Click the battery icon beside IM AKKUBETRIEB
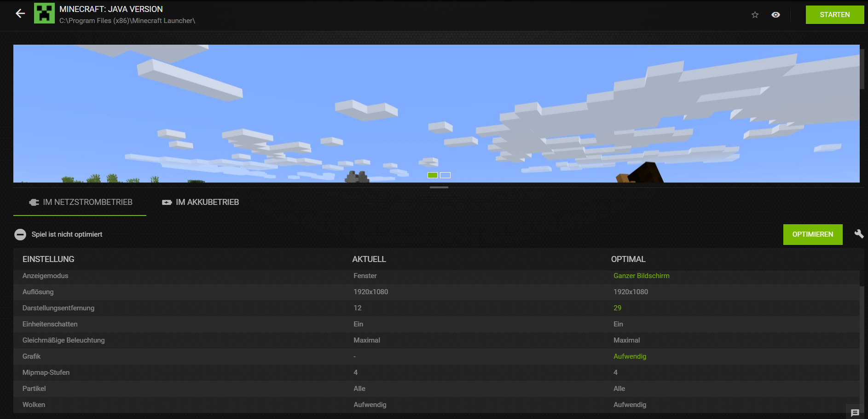Viewport: 868px width, 419px height. (167, 202)
